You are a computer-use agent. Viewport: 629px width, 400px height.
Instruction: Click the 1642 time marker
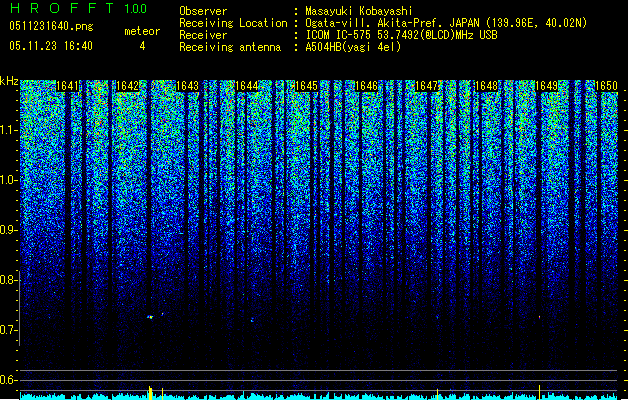point(127,86)
